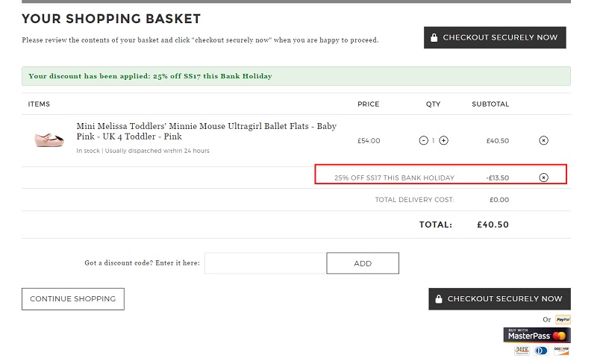Increase quantity with the plus icon
Image resolution: width=597 pixels, height=364 pixels.
click(x=443, y=140)
